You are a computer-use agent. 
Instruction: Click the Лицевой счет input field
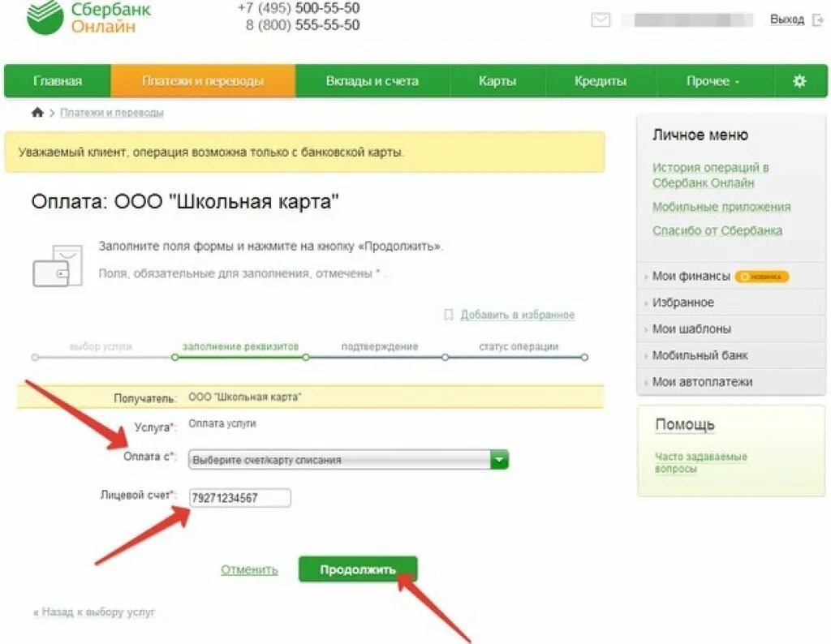pyautogui.click(x=240, y=498)
